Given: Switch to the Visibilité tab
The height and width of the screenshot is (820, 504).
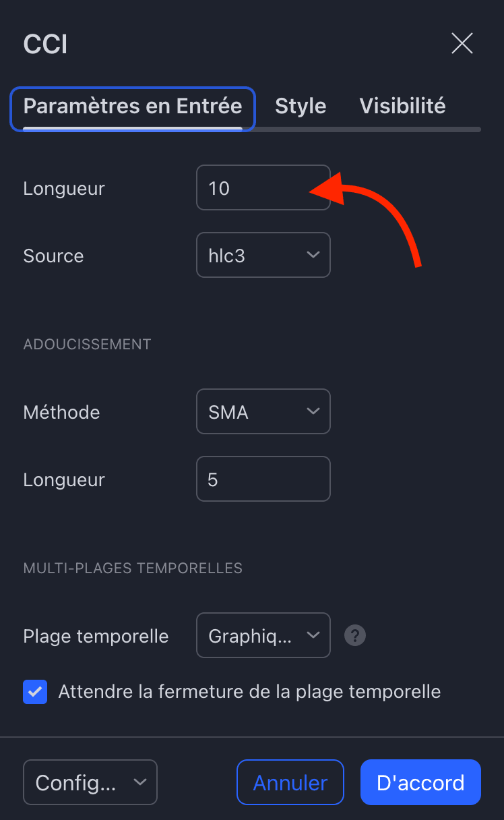Looking at the screenshot, I should click(402, 106).
